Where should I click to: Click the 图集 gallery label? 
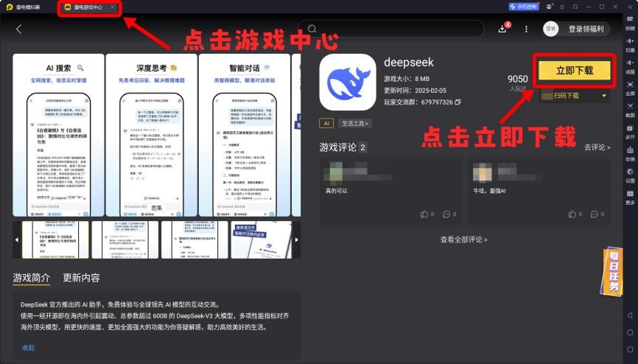click(157, 208)
